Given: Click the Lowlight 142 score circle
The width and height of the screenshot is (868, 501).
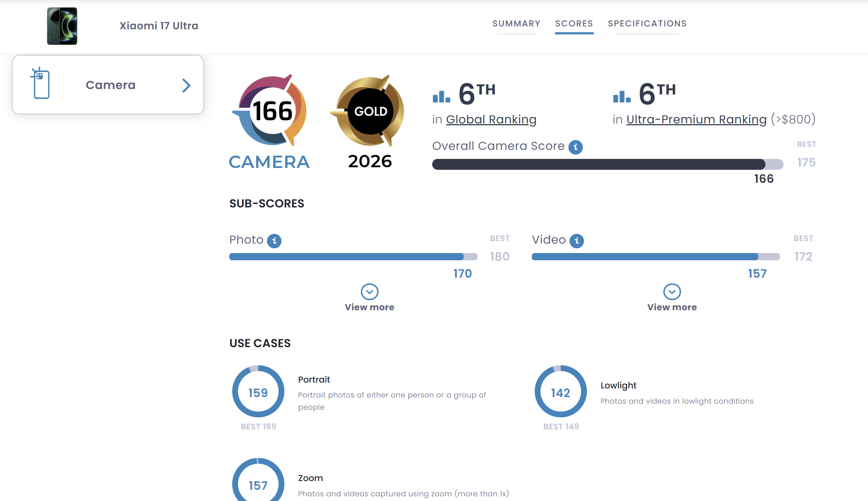Looking at the screenshot, I should [560, 392].
